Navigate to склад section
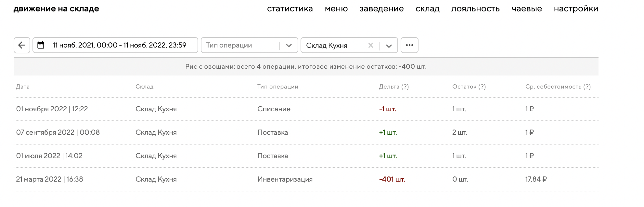644x207 pixels. (427, 9)
